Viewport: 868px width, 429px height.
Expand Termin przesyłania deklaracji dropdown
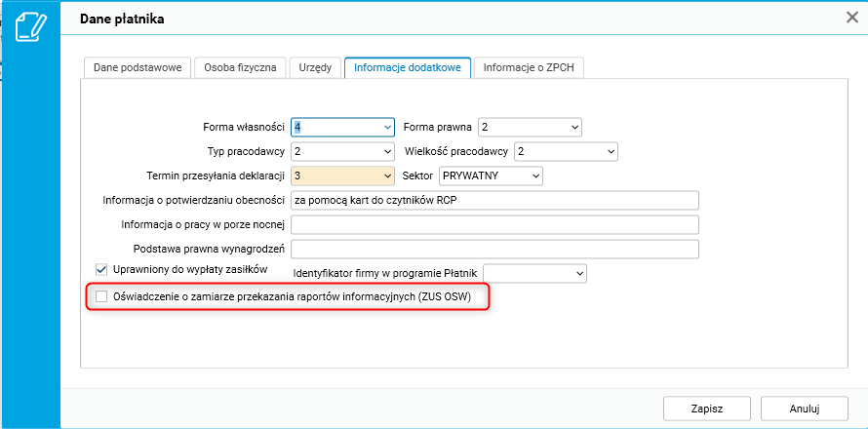click(342, 175)
